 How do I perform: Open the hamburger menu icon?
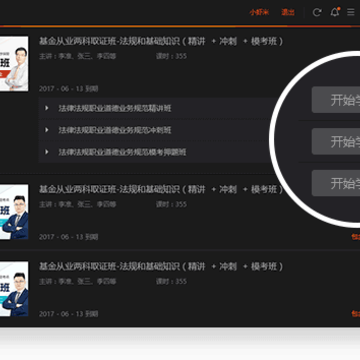point(351,12)
